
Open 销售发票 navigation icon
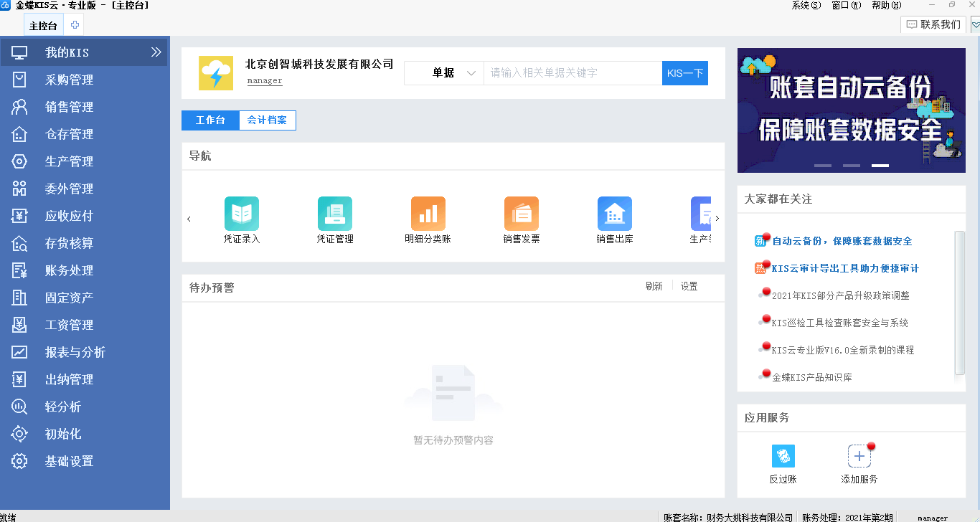pyautogui.click(x=522, y=214)
